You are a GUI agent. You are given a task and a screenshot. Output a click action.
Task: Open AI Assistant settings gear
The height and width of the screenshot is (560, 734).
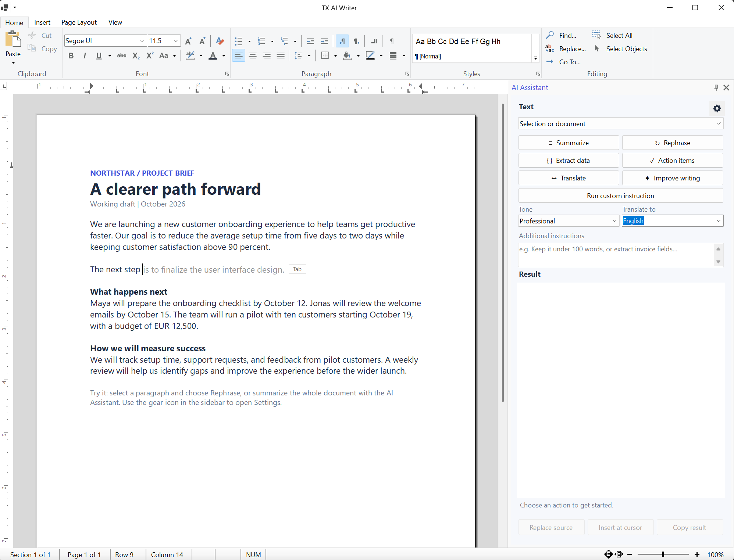point(717,108)
